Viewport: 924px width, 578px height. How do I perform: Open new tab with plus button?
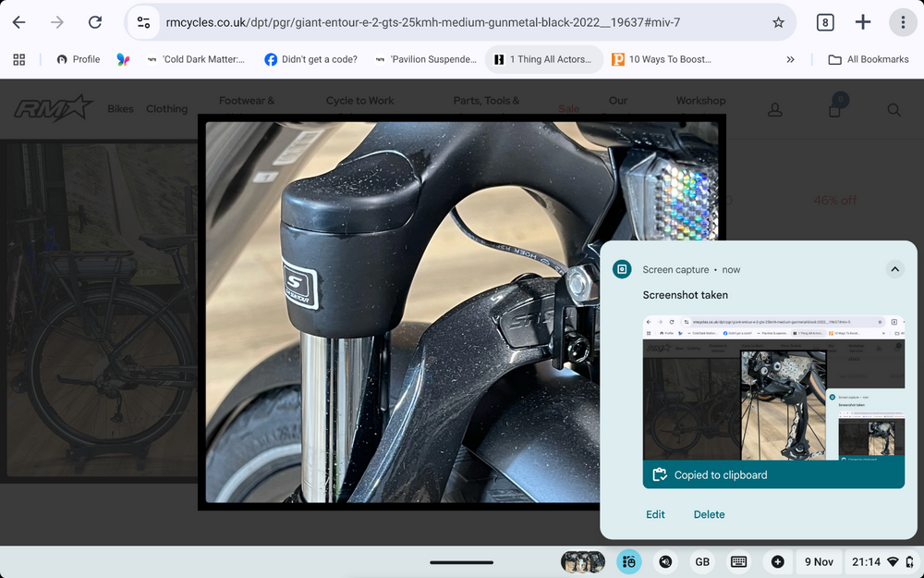click(863, 22)
